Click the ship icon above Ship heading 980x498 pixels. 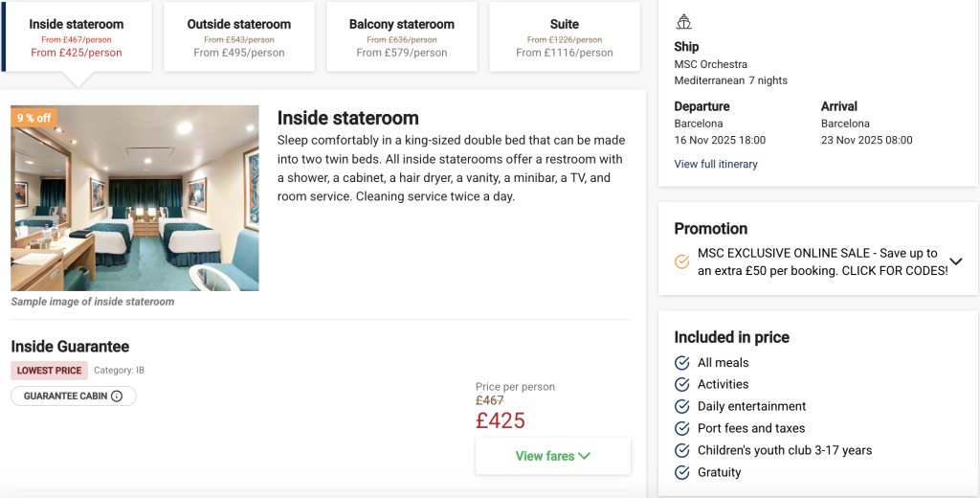pos(683,22)
